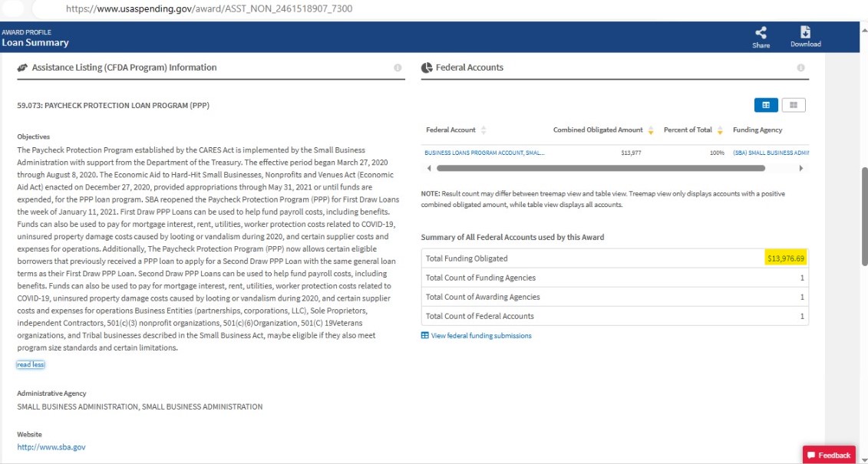Click the handshake icon beside Assistance Listing

(23, 68)
